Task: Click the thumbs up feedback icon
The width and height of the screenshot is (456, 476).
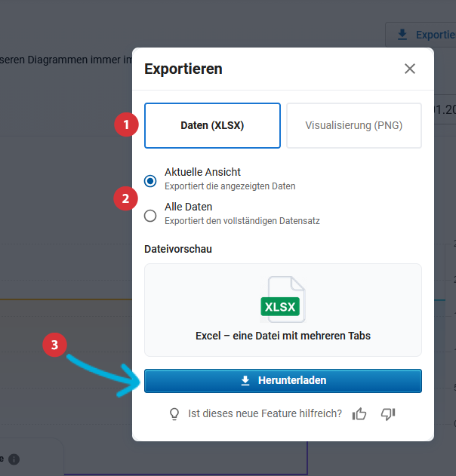Action: (x=360, y=413)
